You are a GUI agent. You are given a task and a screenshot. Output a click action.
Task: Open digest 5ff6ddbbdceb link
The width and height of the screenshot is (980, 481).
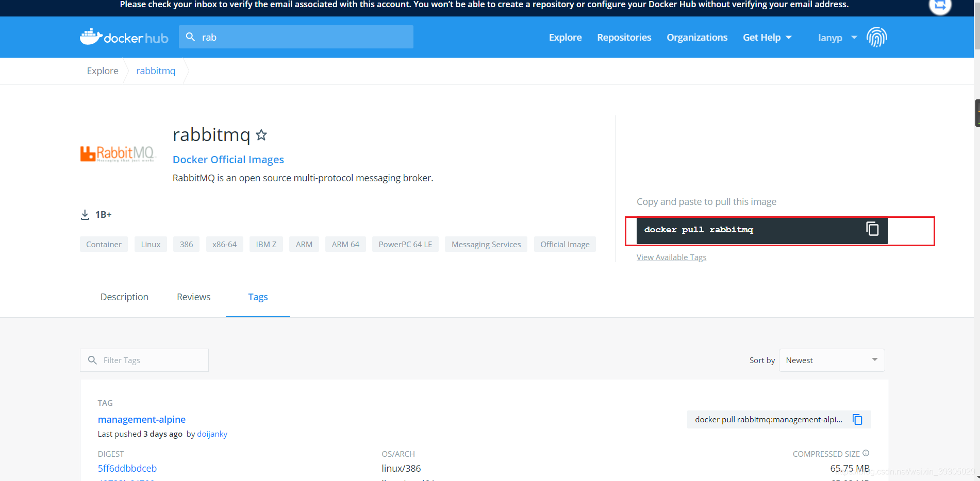pyautogui.click(x=127, y=469)
